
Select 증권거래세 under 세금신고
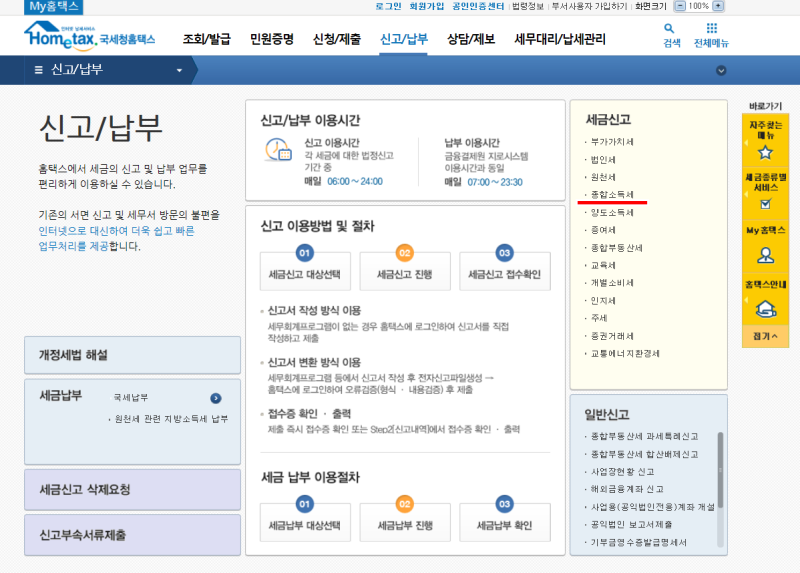point(612,336)
